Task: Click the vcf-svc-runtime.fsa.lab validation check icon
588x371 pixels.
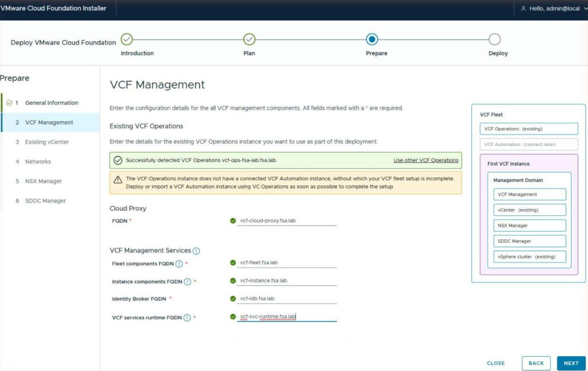Action: [x=233, y=316]
